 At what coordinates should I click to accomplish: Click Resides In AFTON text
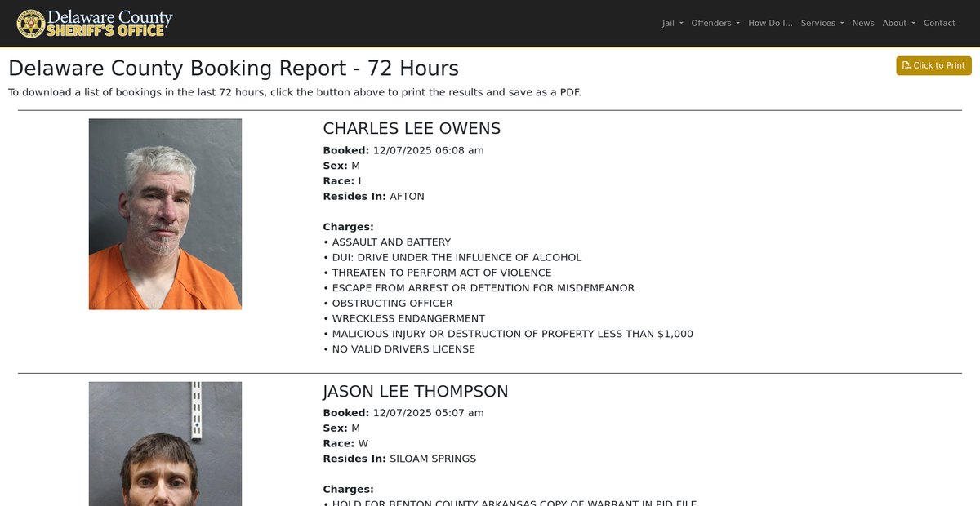(373, 196)
